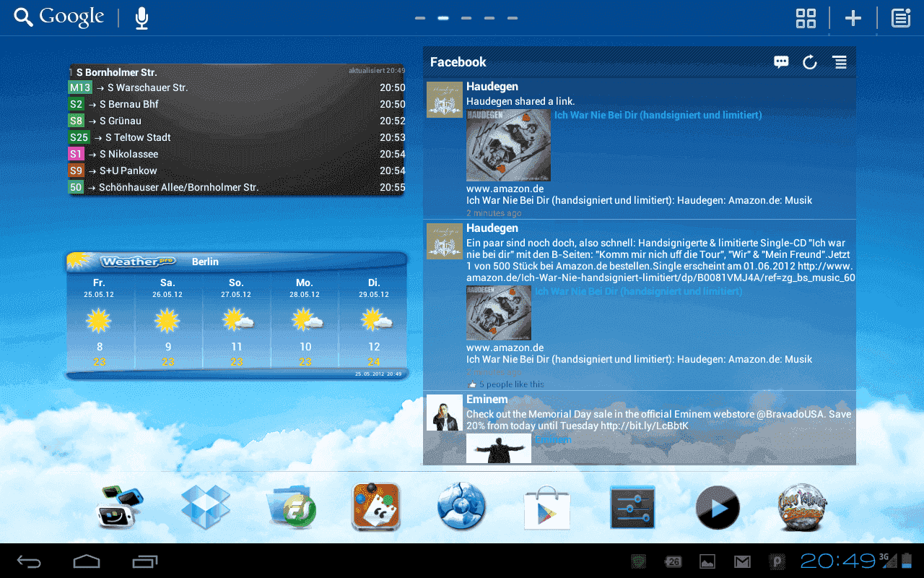The width and height of the screenshot is (924, 578).
Task: Tap the S Bornholmer Str. station header
Action: (x=116, y=72)
